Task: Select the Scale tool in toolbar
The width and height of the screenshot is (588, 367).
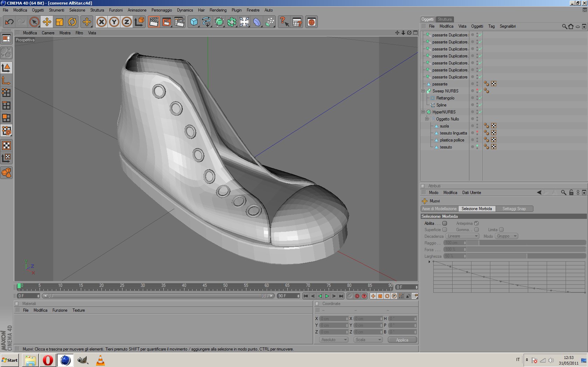Action: (x=59, y=22)
